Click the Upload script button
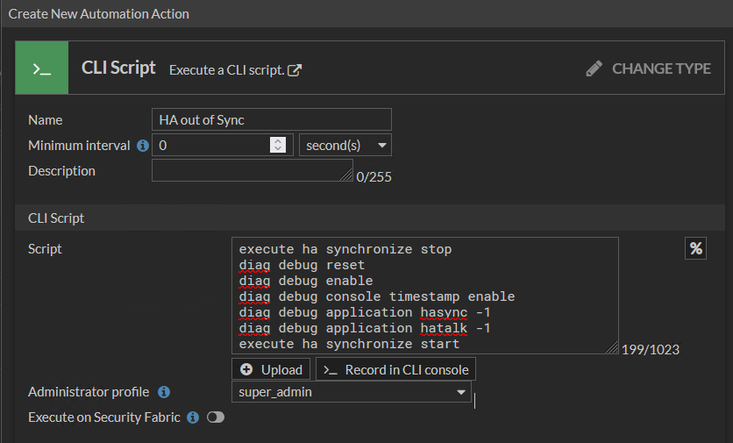733x443 pixels. [x=271, y=370]
